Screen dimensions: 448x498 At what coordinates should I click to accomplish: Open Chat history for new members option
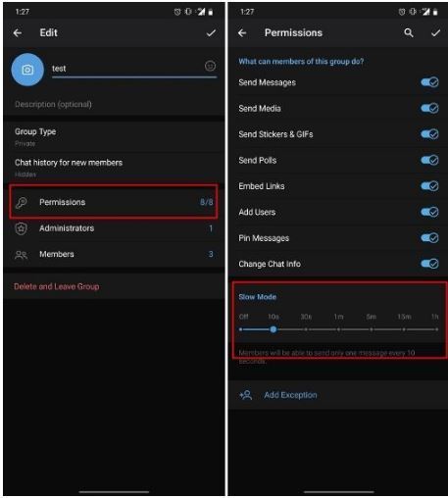click(114, 168)
